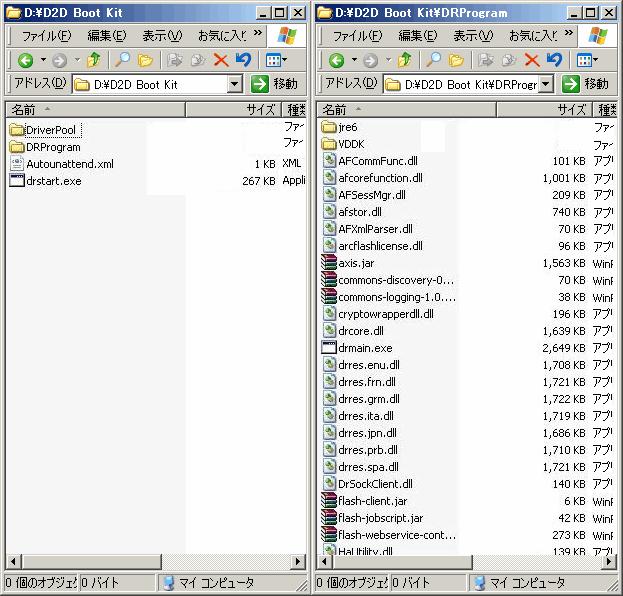Click Copy To icon in DRProgram window
Screen dimensions: 623x596
[509, 60]
